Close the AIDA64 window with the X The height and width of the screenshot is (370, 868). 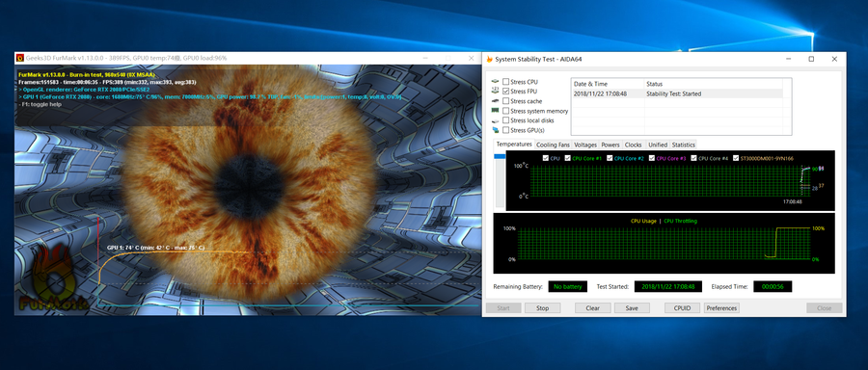coord(834,59)
